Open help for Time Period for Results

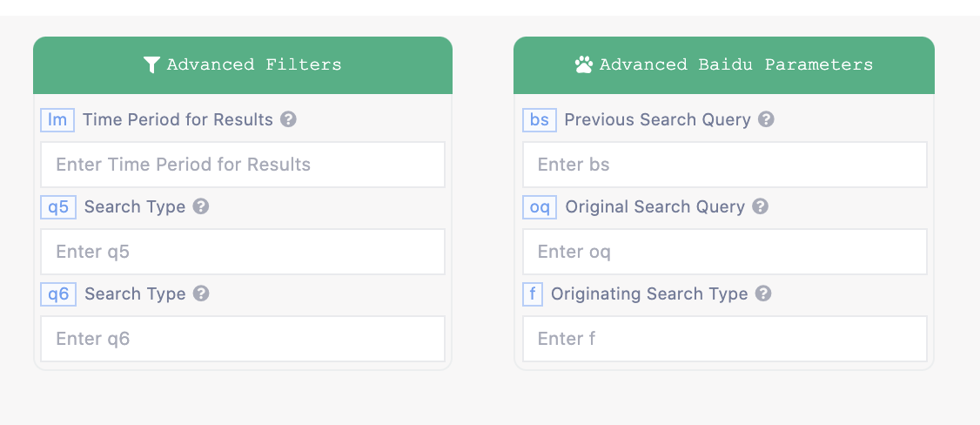coord(288,119)
